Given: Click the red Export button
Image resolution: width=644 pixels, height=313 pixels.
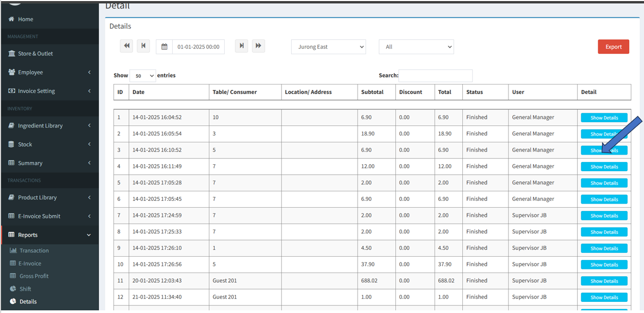Looking at the screenshot, I should 613,47.
